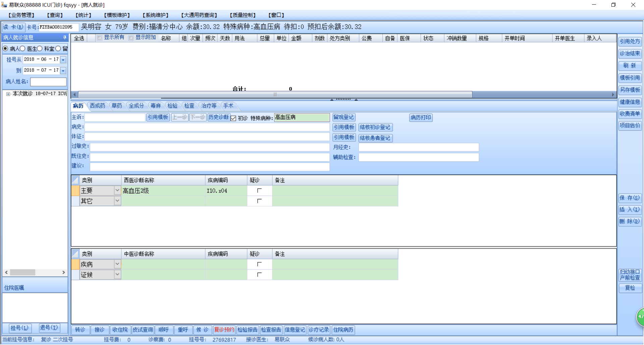Click the prescription grid horizontal scrollbar thumb
The width and height of the screenshot is (644, 345).
pyautogui.click(x=275, y=94)
